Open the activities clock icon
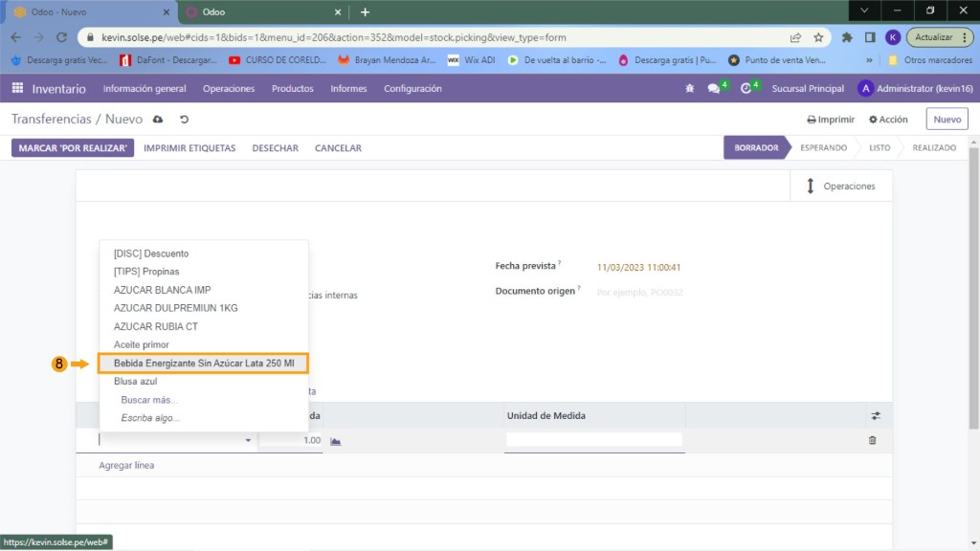980x551 pixels. tap(746, 89)
